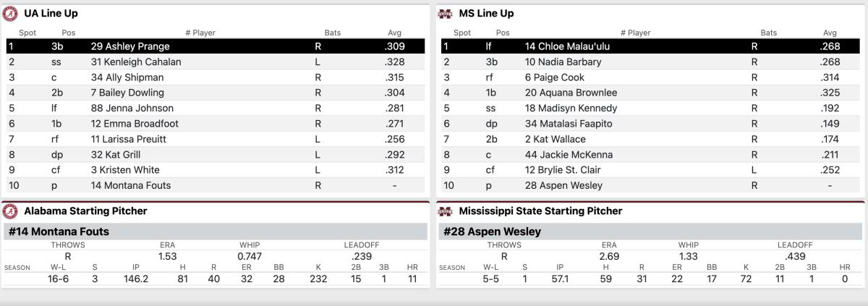Click the Mississippi State logo beside MS Line Up
Screen dimensions: 868x306
coord(445,14)
